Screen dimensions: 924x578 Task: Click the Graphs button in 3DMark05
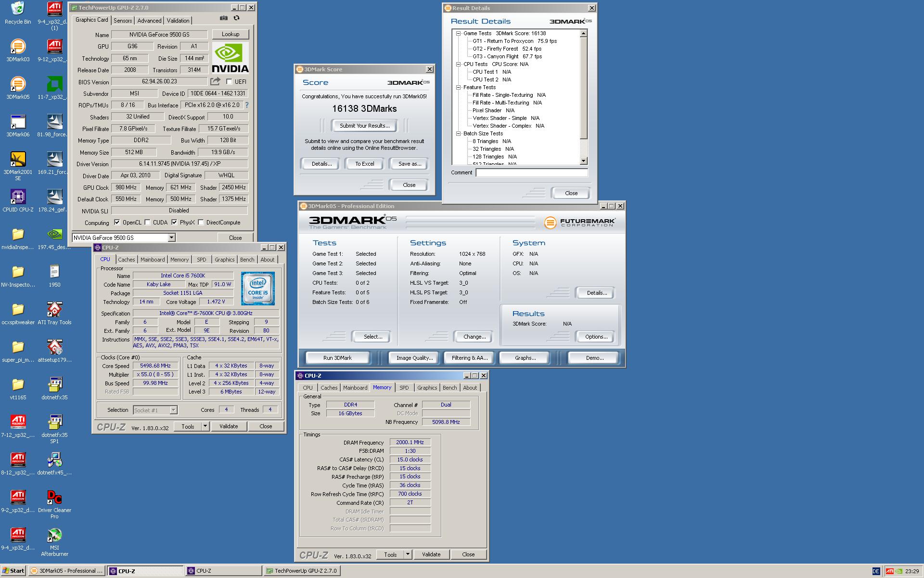click(525, 358)
